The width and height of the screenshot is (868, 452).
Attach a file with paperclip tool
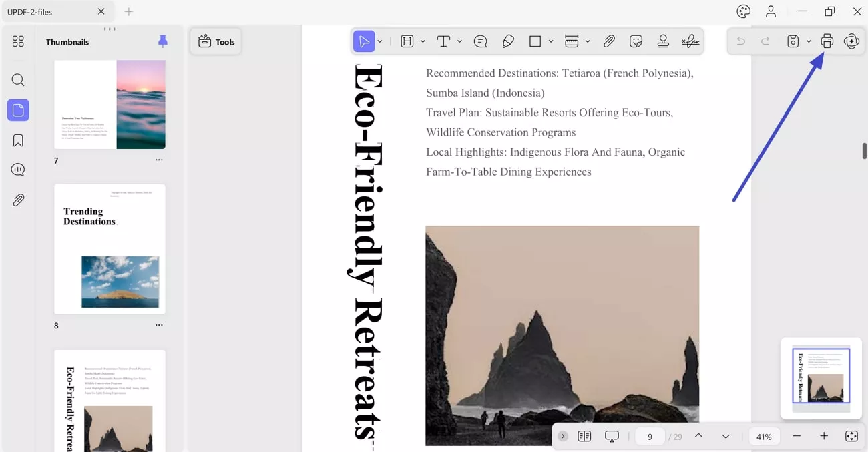[609, 41]
